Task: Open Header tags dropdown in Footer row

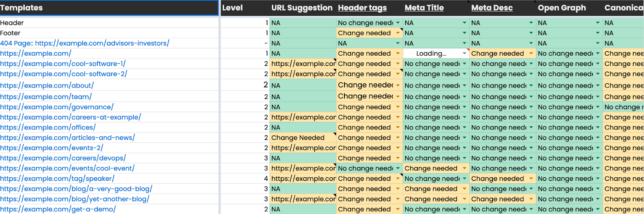Action: [x=398, y=33]
